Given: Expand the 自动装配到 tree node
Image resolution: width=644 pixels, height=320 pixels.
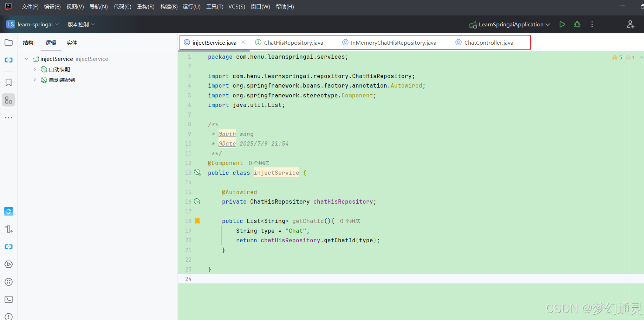Looking at the screenshot, I should pyautogui.click(x=34, y=80).
